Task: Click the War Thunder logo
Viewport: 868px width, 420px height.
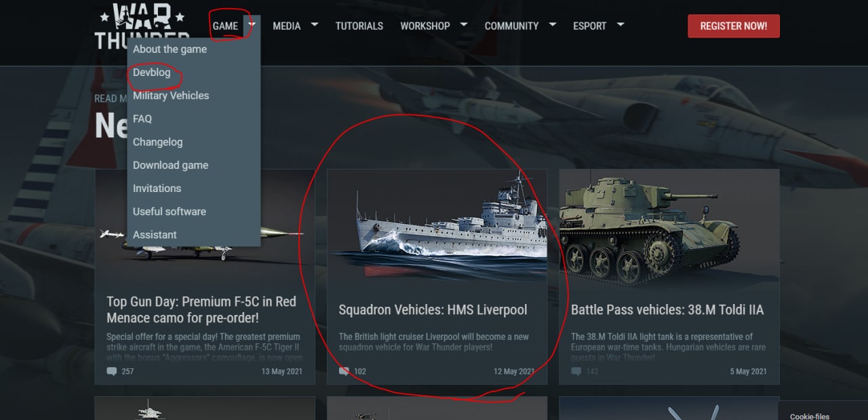Action: click(x=142, y=26)
